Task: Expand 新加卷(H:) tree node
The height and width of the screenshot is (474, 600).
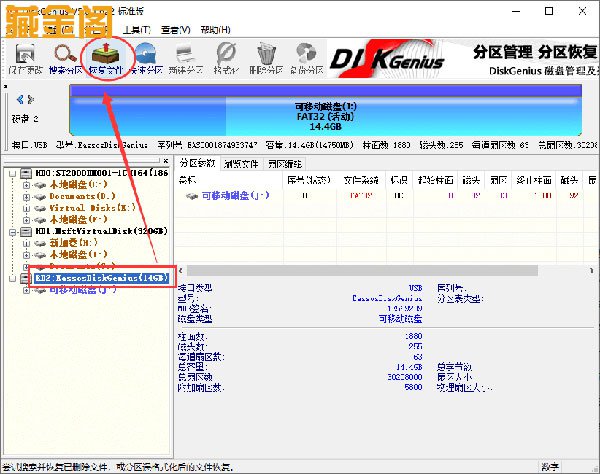Action: point(26,243)
